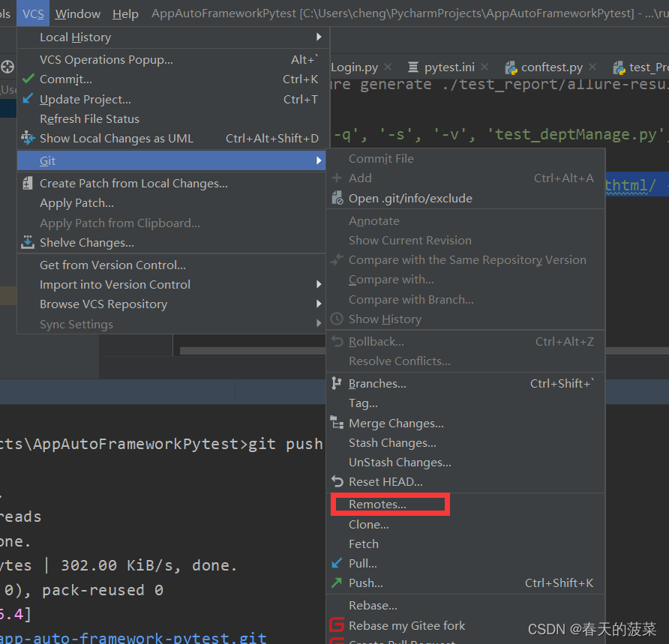Click the Push green arrow icon
The width and height of the screenshot is (669, 644).
(337, 583)
